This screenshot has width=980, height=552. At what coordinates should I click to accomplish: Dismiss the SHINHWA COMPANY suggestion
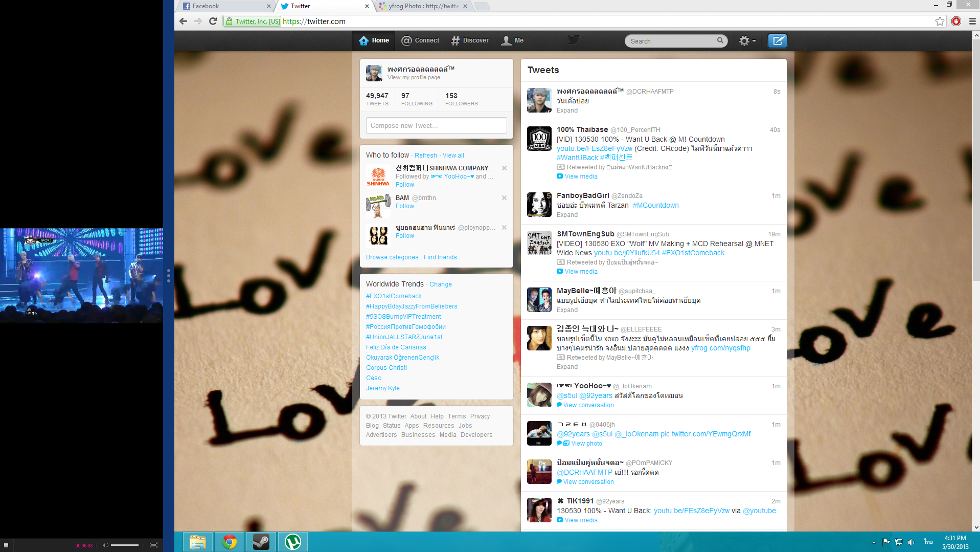tap(504, 168)
